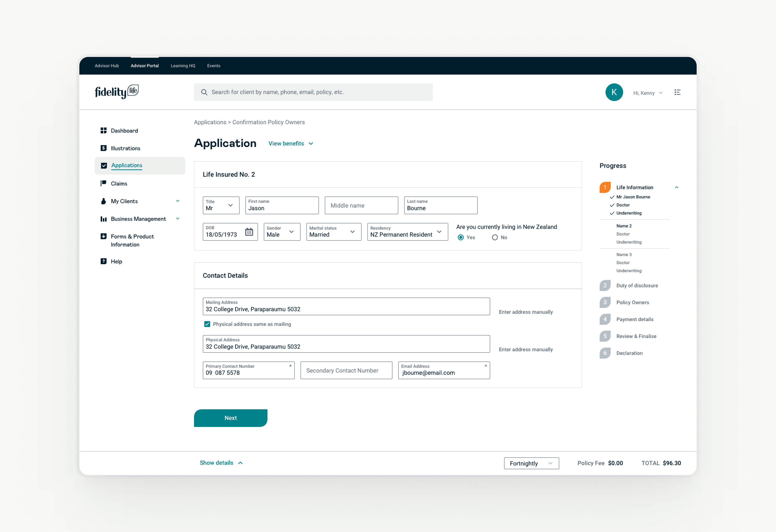Image resolution: width=776 pixels, height=532 pixels.
Task: Click the Claims flag icon
Action: 104,183
